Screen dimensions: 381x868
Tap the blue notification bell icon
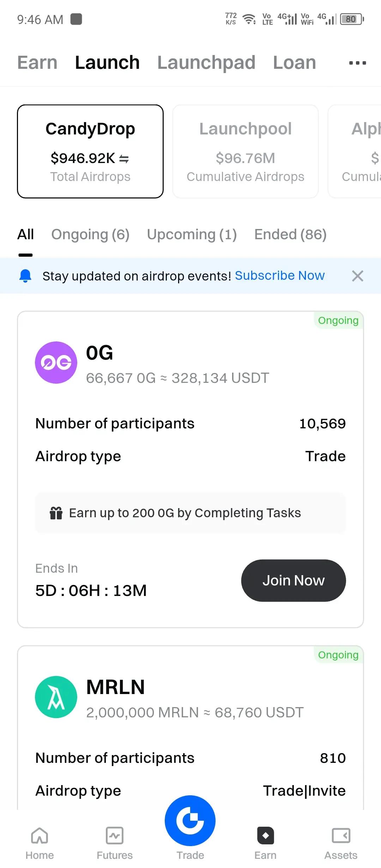point(25,276)
